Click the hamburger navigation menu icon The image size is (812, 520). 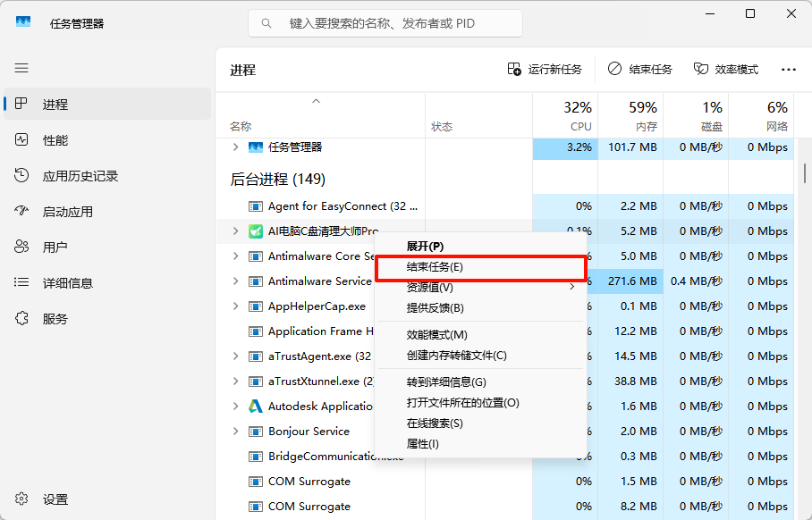(x=21, y=68)
